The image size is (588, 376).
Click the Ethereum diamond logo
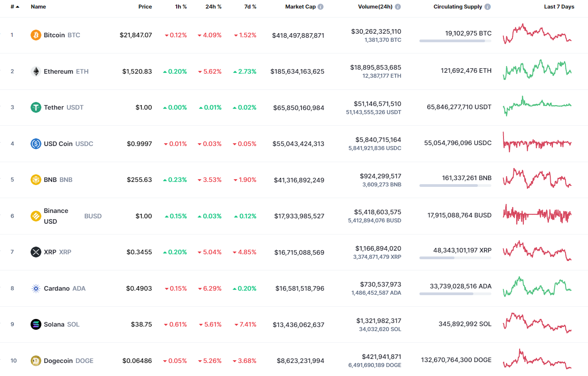[x=35, y=71]
